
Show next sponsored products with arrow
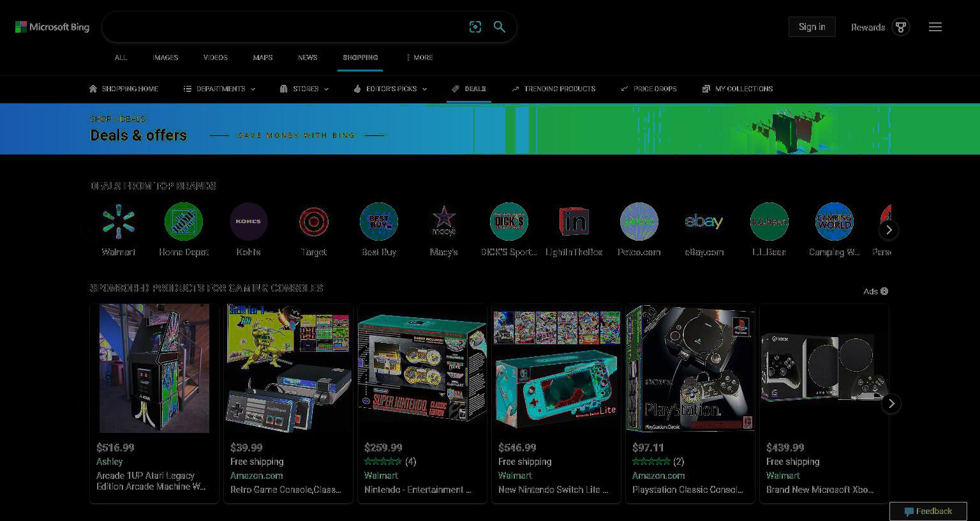891,404
